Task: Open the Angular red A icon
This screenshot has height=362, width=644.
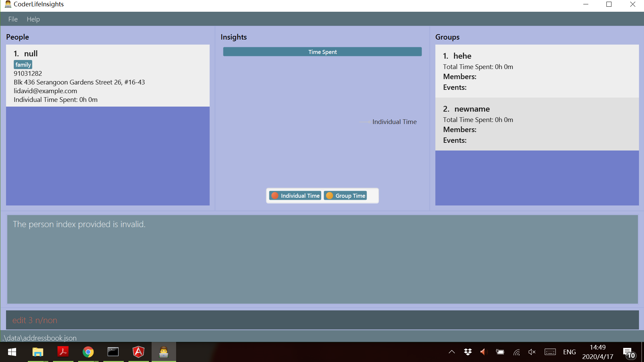Action: (138, 352)
